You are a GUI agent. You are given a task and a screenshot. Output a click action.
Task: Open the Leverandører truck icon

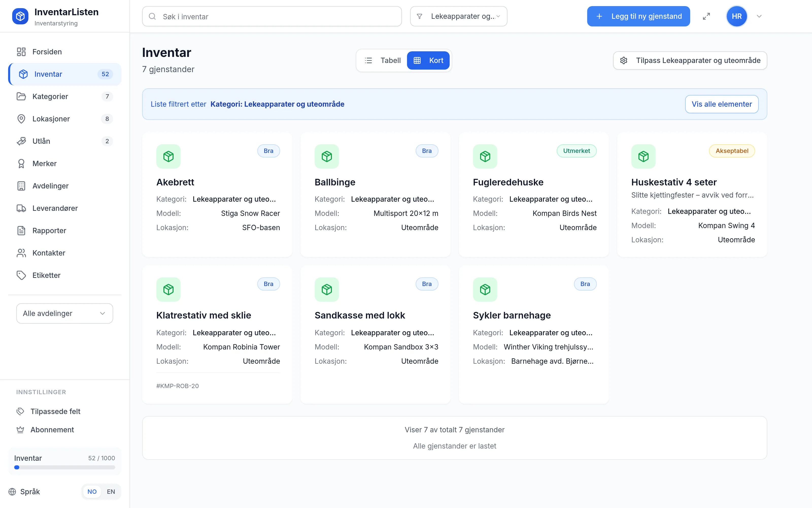[x=21, y=208]
